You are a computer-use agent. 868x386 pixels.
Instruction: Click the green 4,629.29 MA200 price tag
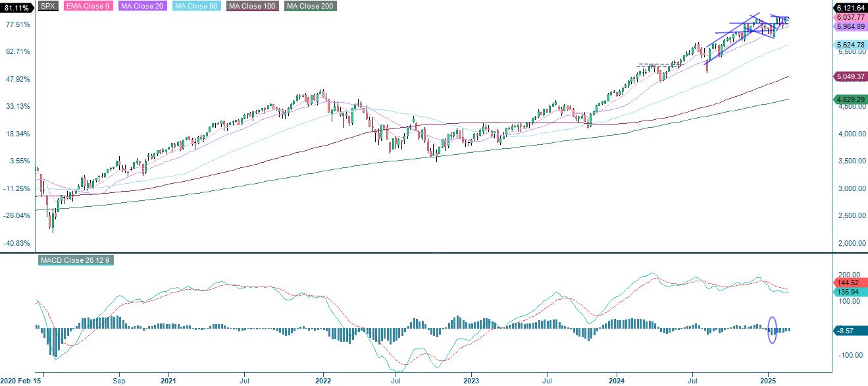tap(849, 100)
